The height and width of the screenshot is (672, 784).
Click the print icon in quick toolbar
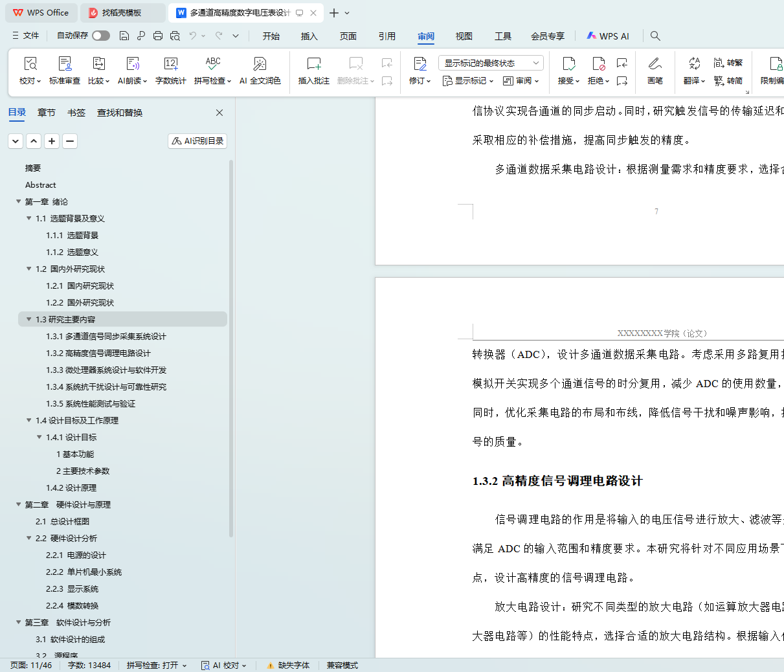(x=157, y=36)
